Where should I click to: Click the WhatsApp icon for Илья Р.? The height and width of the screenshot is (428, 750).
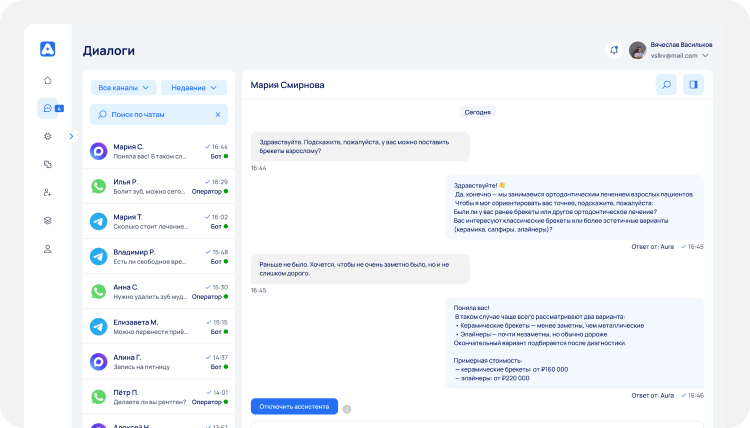pos(99,186)
